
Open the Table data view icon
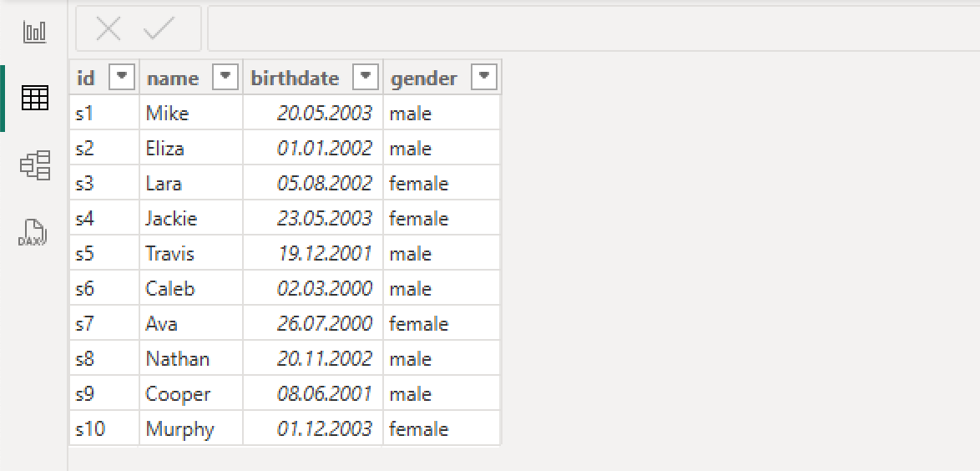35,99
